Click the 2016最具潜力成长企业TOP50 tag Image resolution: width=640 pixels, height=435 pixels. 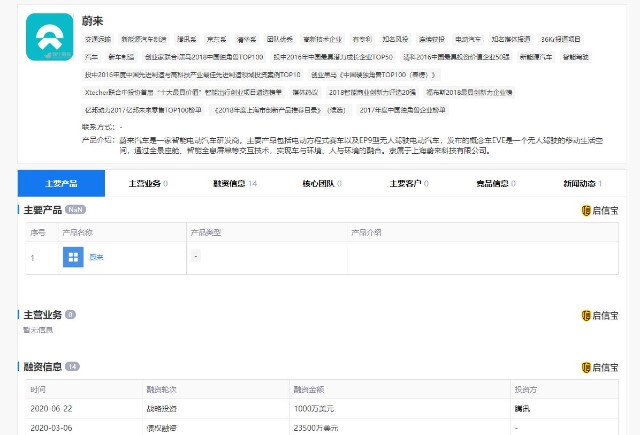pos(333,57)
